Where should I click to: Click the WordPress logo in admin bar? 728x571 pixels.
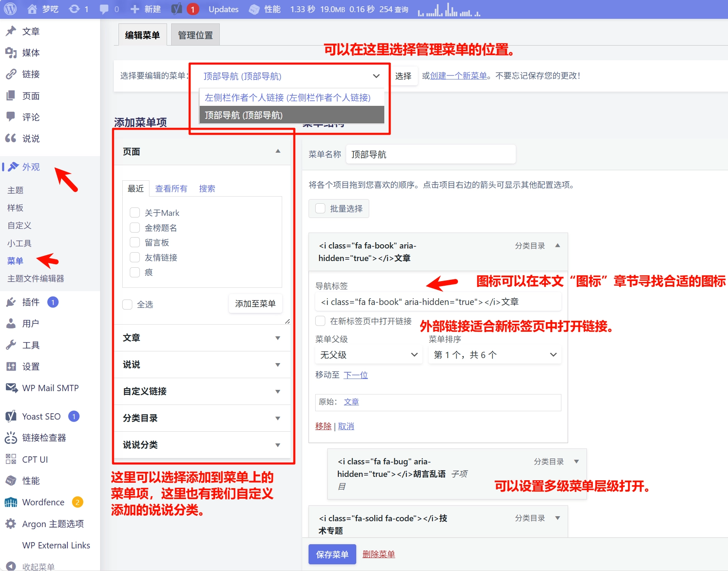tap(10, 9)
